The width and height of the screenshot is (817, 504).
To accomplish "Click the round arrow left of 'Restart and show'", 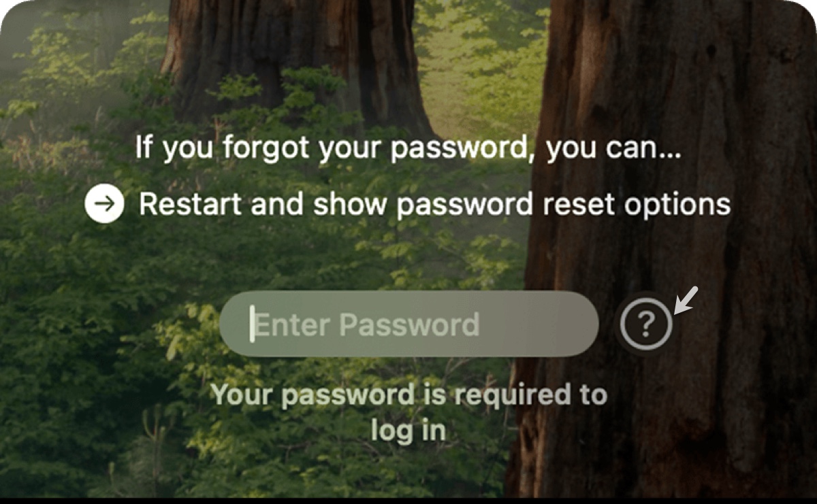I will [x=104, y=204].
